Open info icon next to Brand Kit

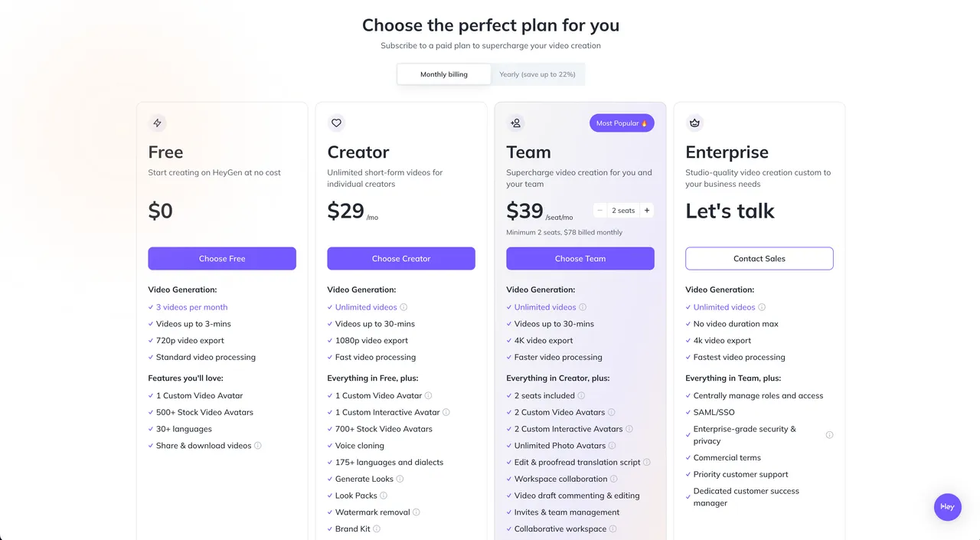click(x=377, y=529)
